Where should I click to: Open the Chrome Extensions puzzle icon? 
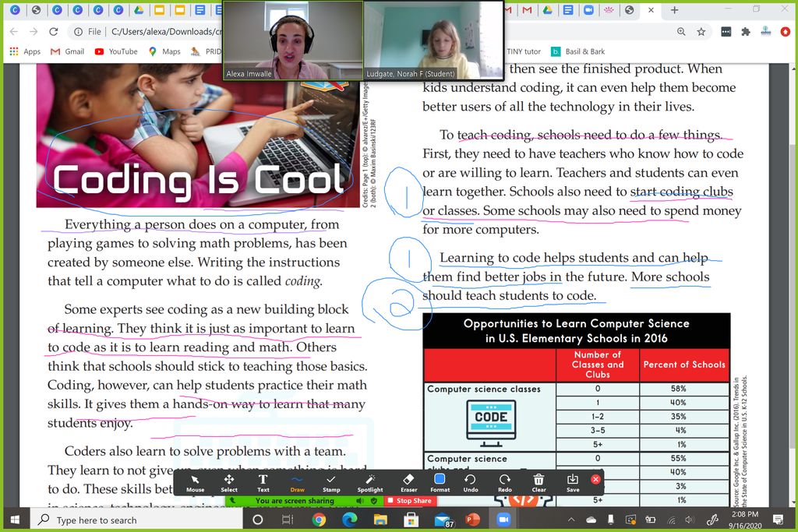tap(746, 31)
